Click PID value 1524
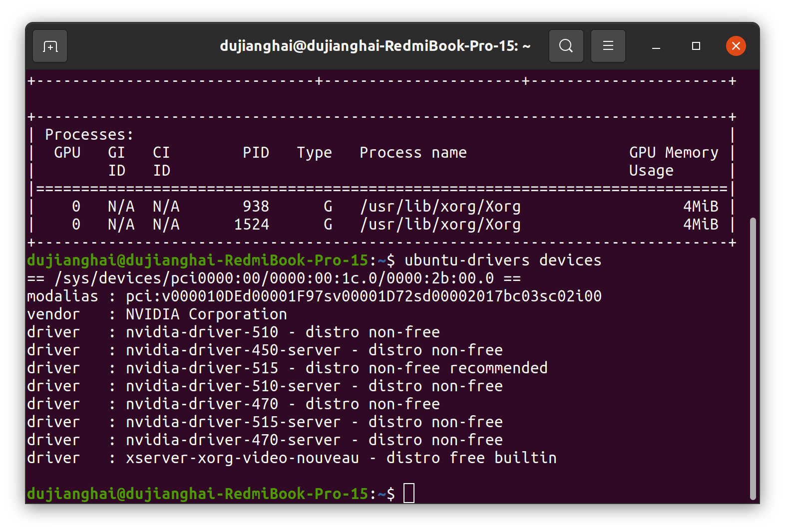785x532 pixels. coord(251,224)
